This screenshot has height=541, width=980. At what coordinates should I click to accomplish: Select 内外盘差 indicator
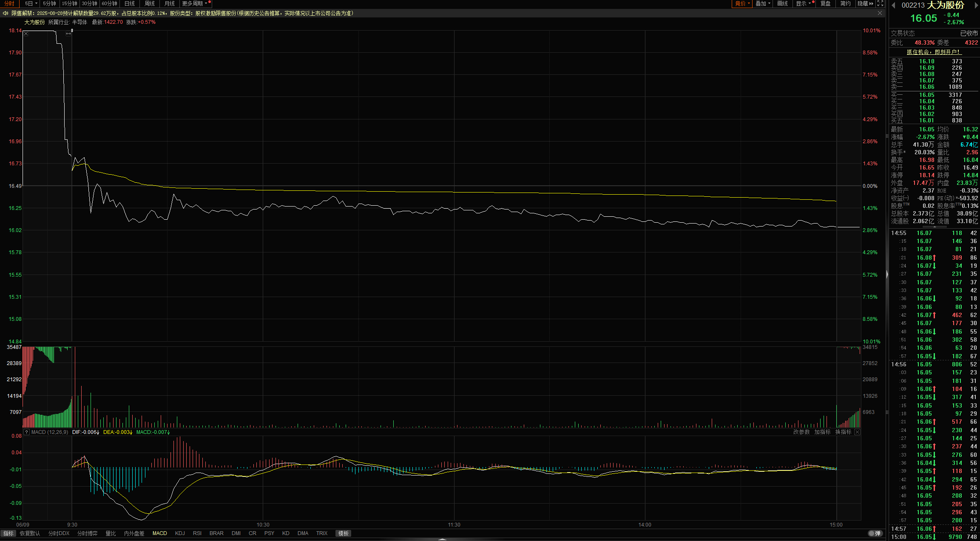tap(134, 533)
